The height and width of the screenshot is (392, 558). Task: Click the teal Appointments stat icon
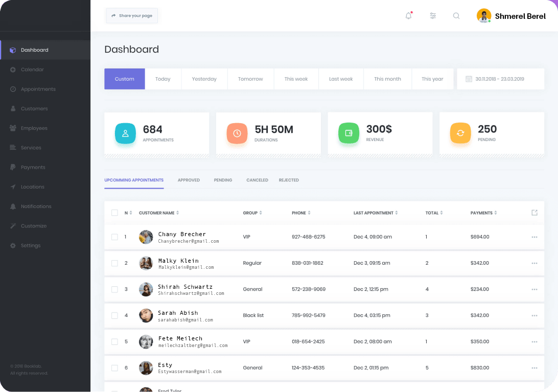(x=125, y=133)
